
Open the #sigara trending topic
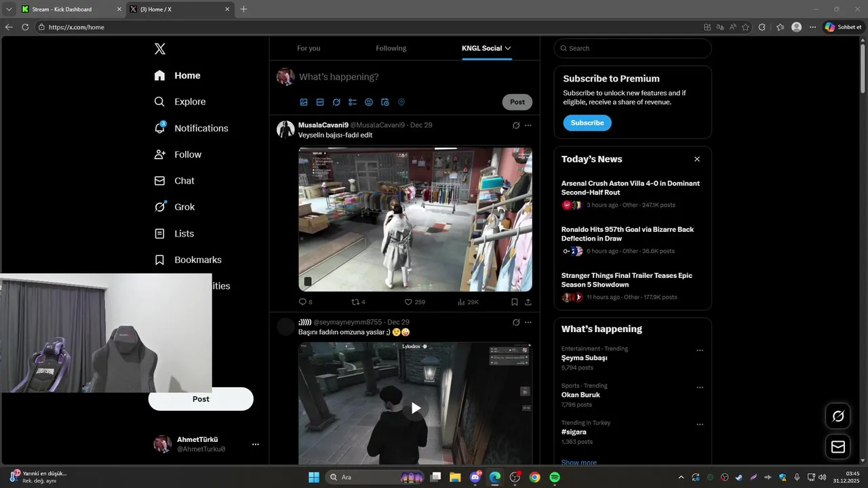click(x=574, y=432)
